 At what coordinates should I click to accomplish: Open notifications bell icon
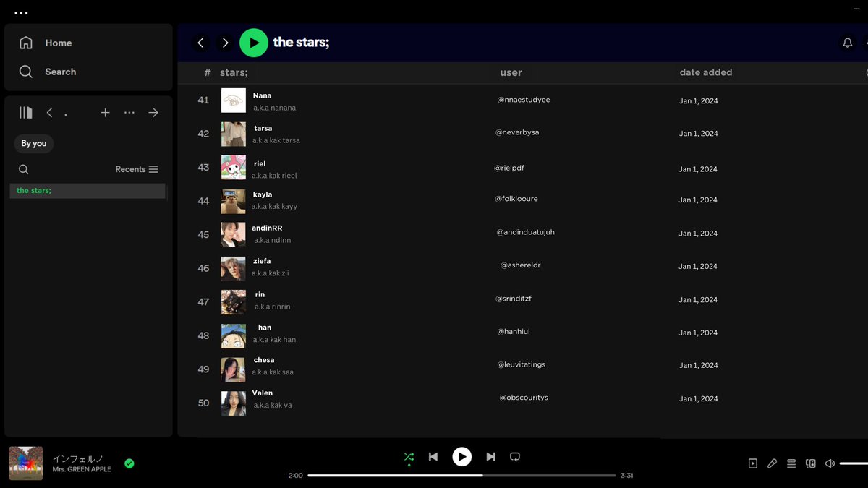848,43
